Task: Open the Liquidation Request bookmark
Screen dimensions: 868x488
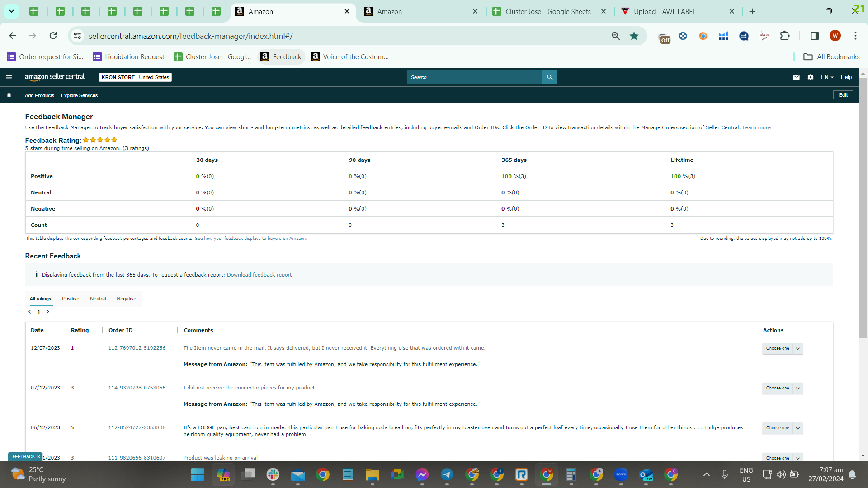Action: tap(129, 56)
